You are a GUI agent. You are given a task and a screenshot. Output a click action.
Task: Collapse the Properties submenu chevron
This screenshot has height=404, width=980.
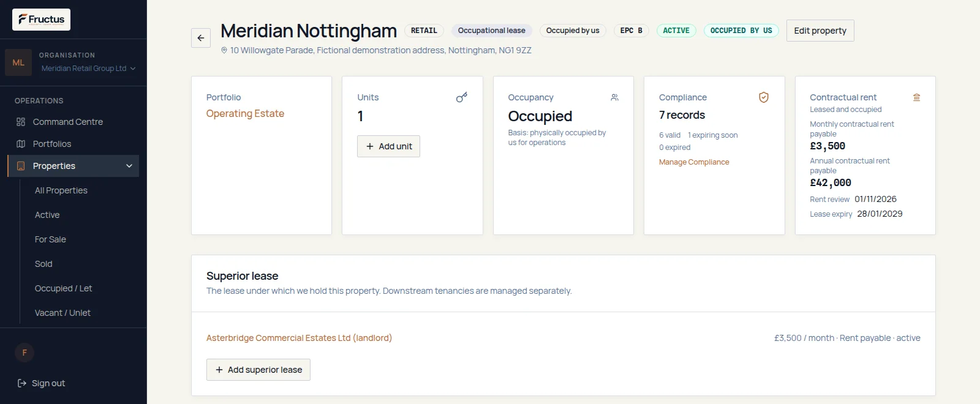tap(129, 166)
